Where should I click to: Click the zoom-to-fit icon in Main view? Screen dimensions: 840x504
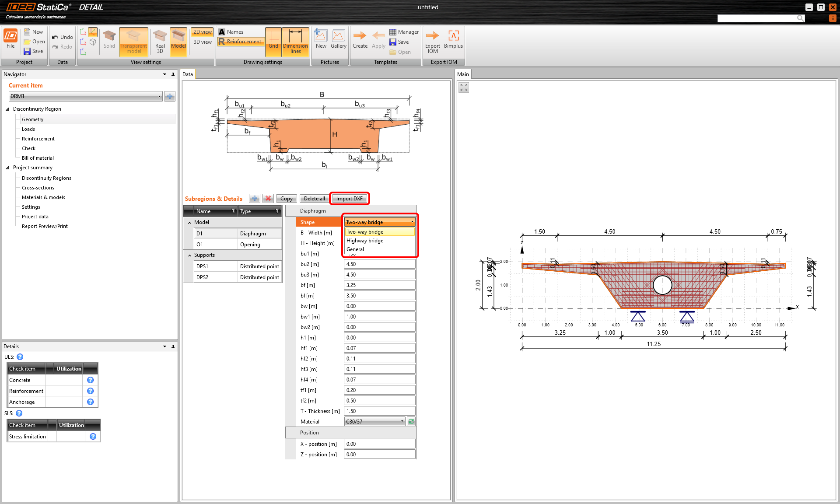tap(464, 87)
